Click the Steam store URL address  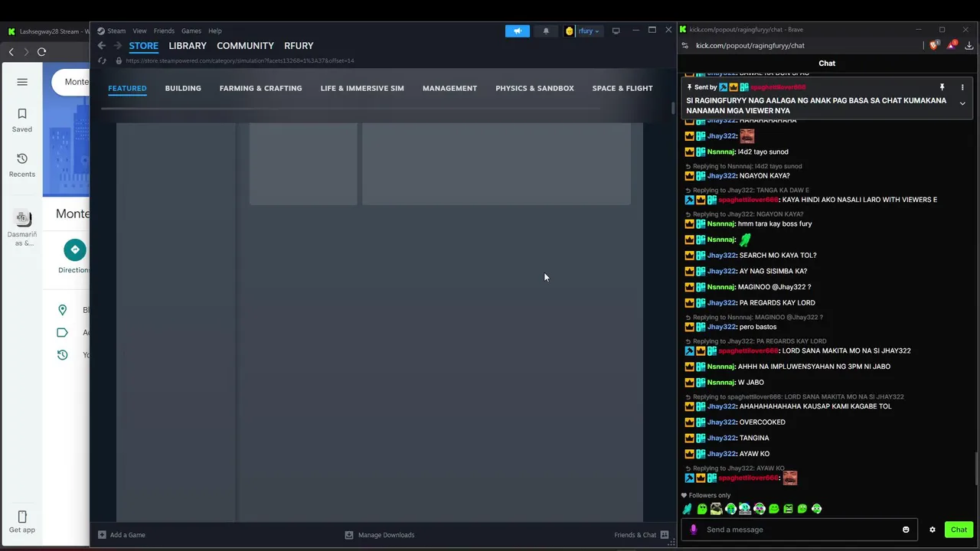point(240,60)
